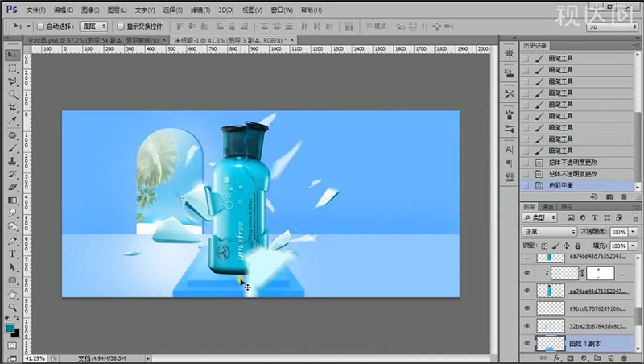Open the 3D workspace dropdown
The height and width of the screenshot is (364, 644).
(x=612, y=27)
